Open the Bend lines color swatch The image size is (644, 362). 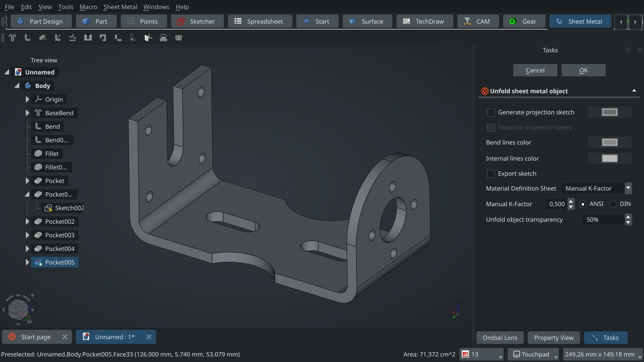pyautogui.click(x=610, y=142)
